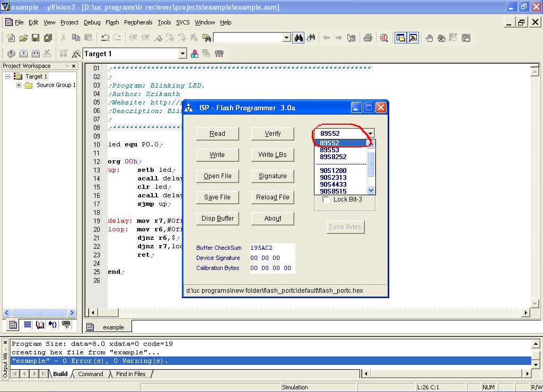This screenshot has height=392, width=543.
Task: Click the Reload File button
Action: (x=273, y=197)
